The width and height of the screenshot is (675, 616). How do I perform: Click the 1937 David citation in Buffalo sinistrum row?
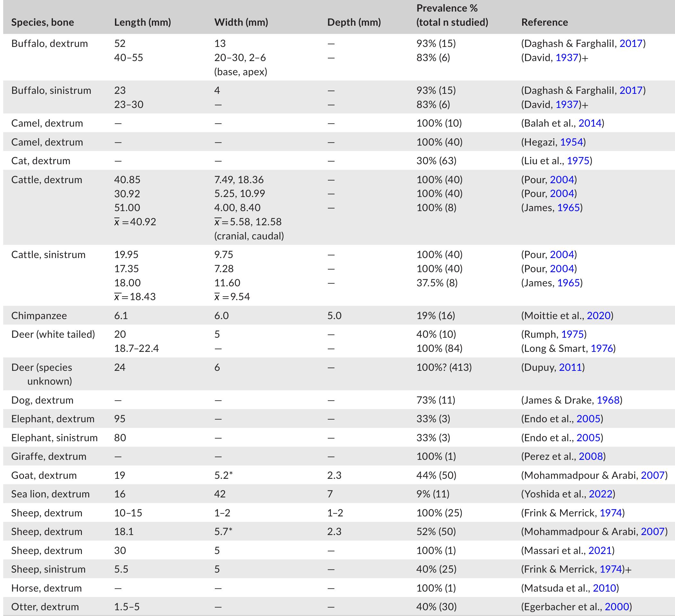[x=567, y=104]
